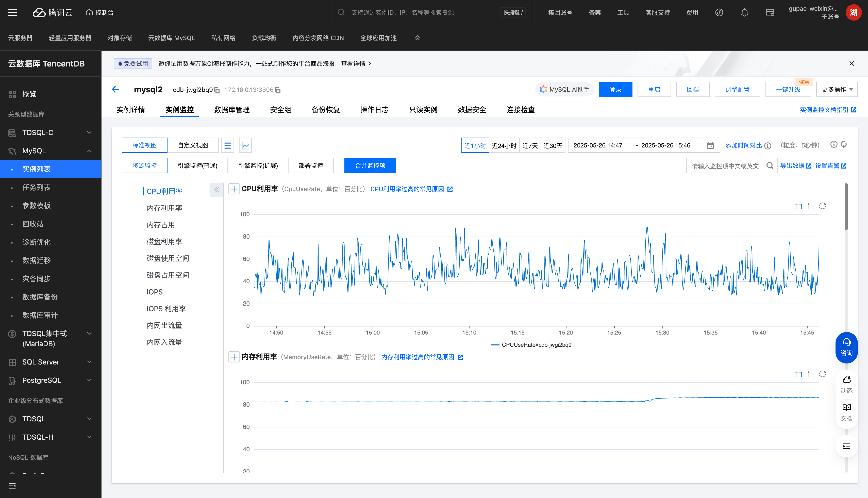Collapse the metrics list with double-chevron
This screenshot has width=868, height=498.
(216, 190)
